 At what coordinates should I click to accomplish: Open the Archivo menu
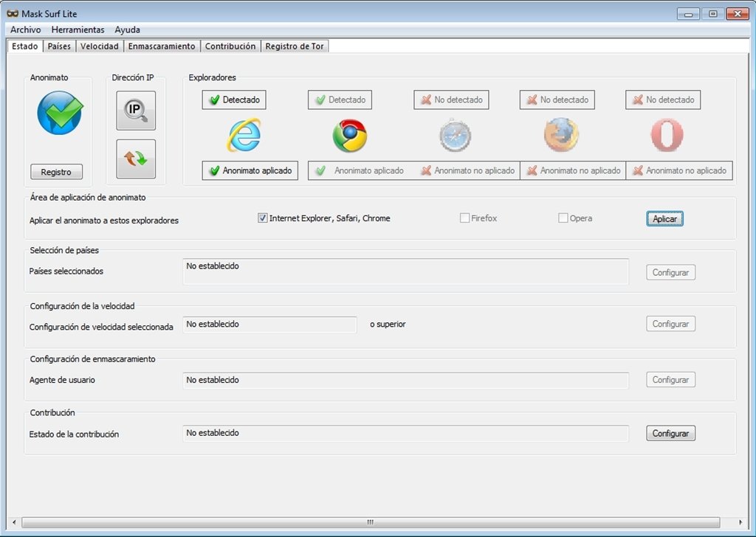(x=26, y=30)
